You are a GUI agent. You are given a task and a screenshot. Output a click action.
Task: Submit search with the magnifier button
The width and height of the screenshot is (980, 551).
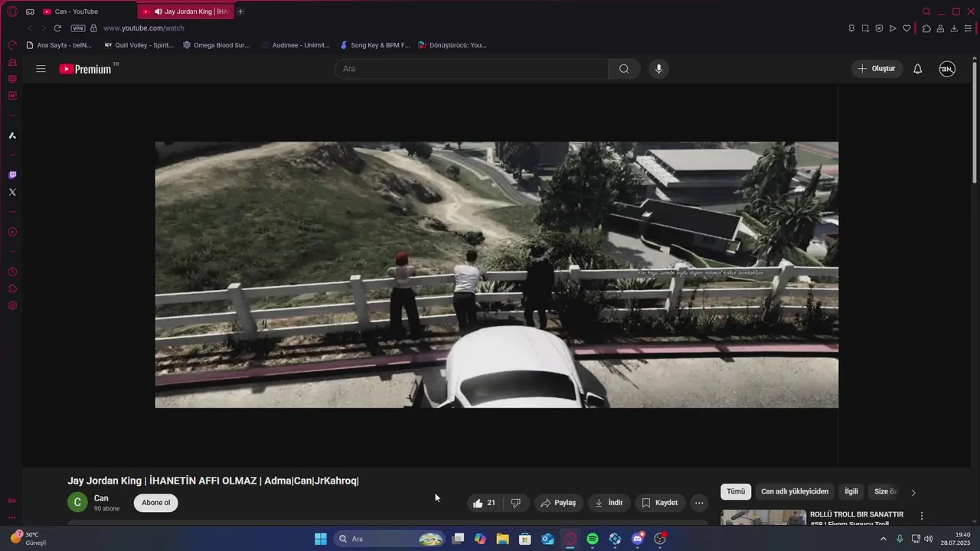624,69
